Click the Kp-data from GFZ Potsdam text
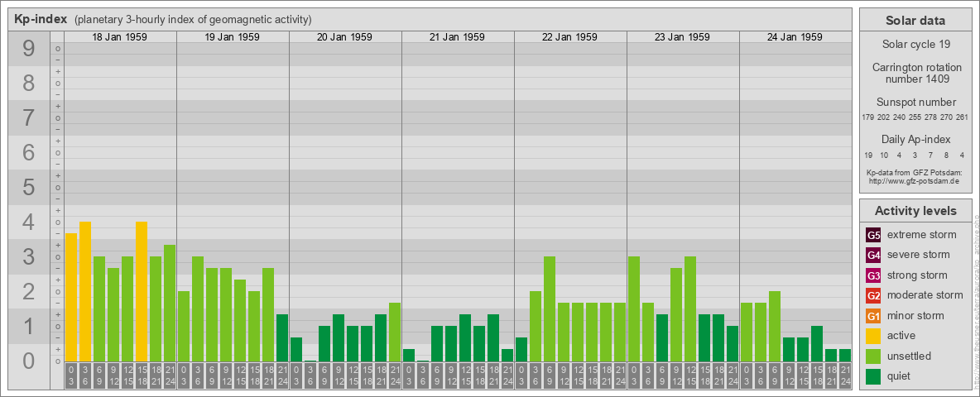980x397 pixels. click(x=915, y=172)
